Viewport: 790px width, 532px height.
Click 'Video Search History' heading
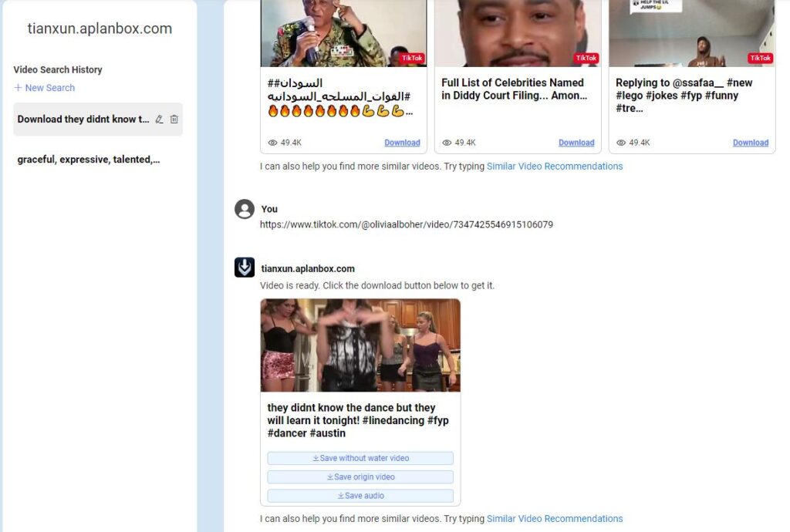[58, 69]
